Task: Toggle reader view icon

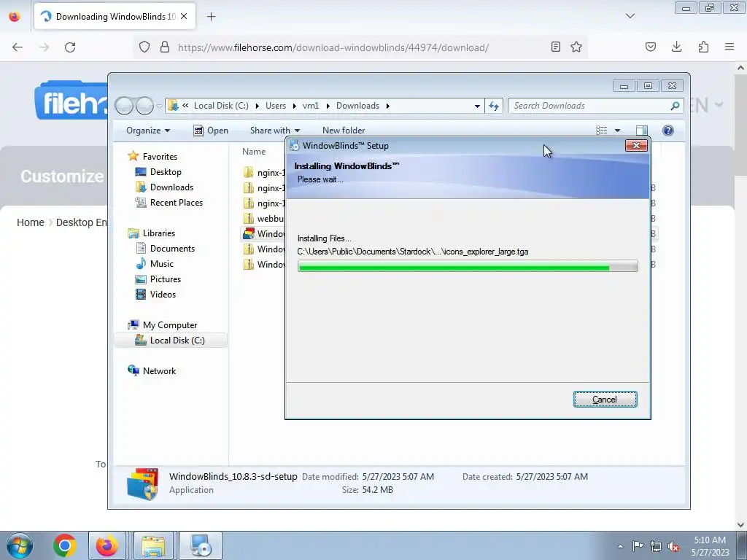Action: (x=555, y=47)
